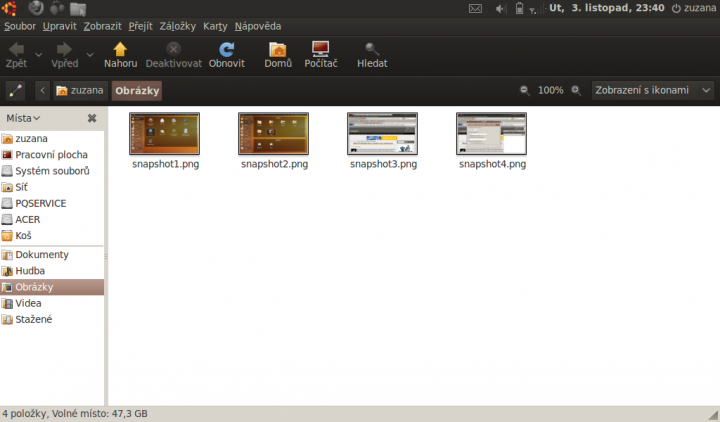Open Síť in the sidebar
The height and width of the screenshot is (422, 720).
click(x=52, y=187)
